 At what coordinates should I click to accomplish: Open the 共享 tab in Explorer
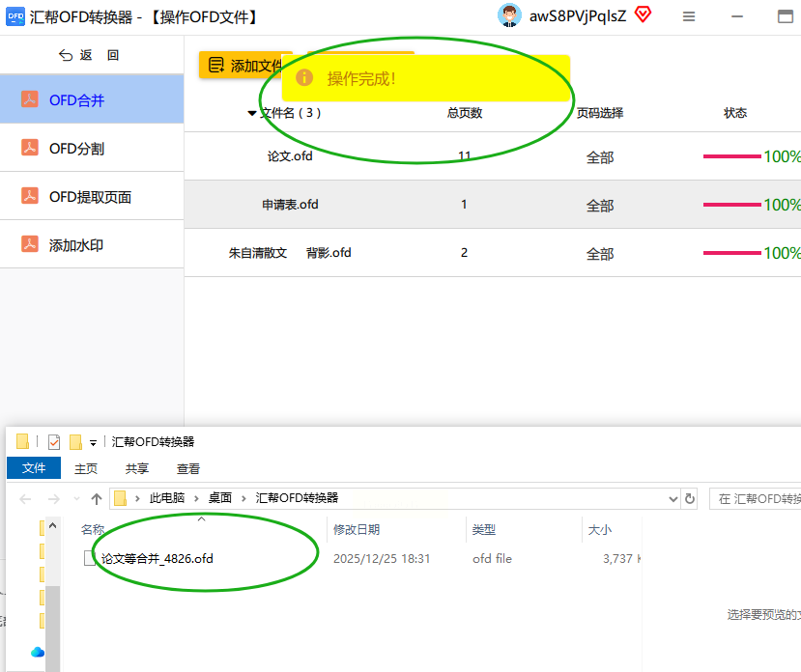tap(137, 468)
